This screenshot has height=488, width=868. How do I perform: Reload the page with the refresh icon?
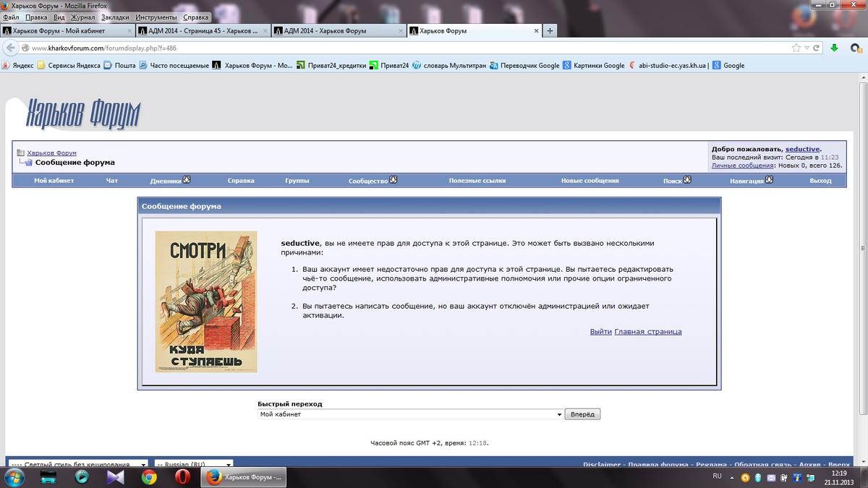817,48
